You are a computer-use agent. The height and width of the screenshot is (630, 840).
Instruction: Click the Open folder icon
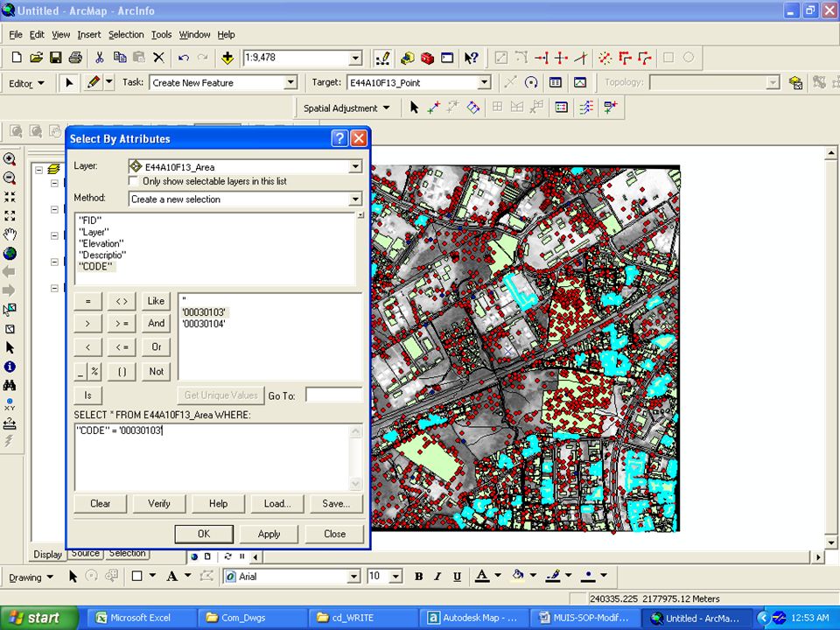tap(36, 58)
